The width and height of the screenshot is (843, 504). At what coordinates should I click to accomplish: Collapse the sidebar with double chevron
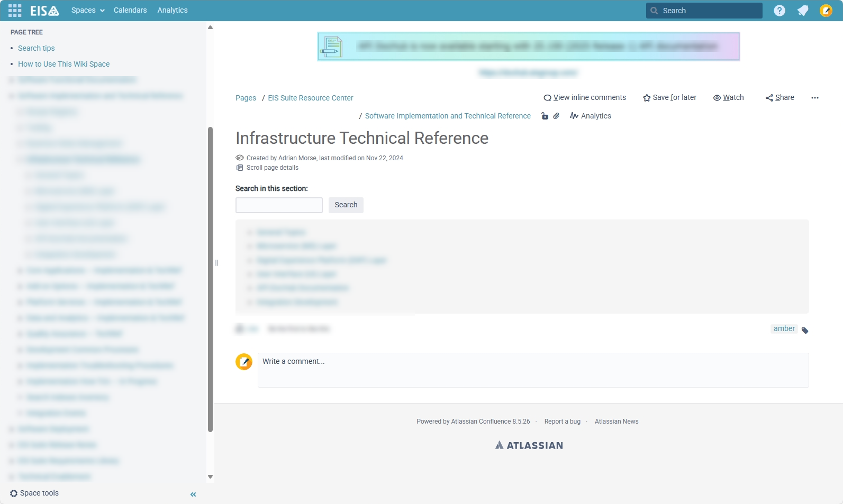click(193, 494)
